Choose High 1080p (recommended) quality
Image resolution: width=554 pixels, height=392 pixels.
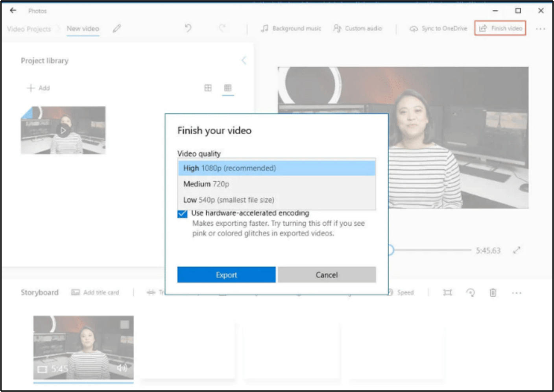pyautogui.click(x=277, y=168)
